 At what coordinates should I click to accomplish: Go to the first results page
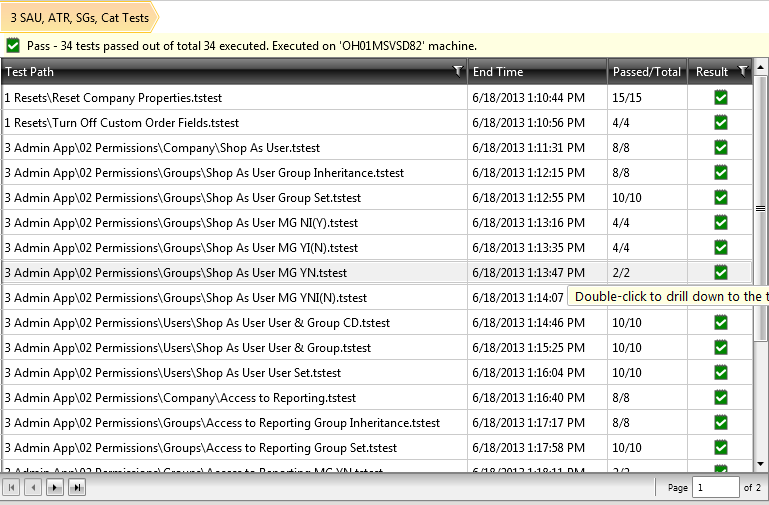12,487
